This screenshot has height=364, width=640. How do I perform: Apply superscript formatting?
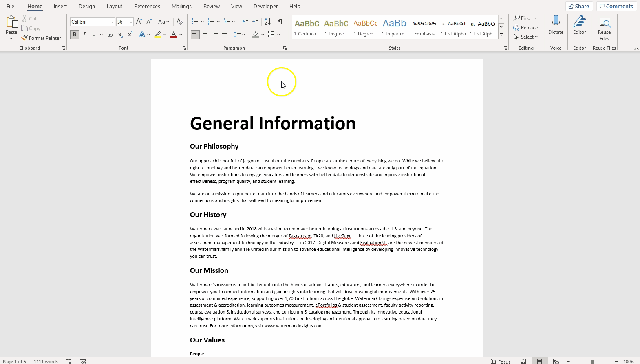pyautogui.click(x=130, y=35)
